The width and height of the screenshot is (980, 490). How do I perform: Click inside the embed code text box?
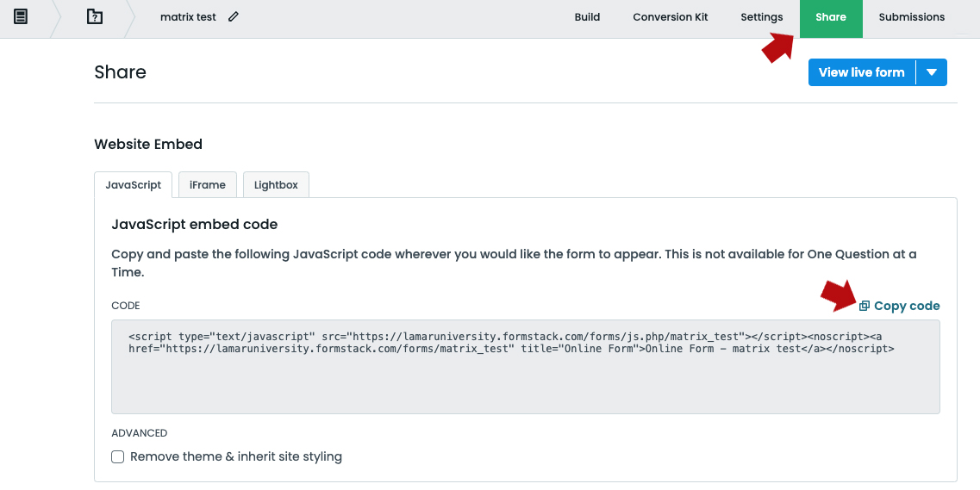point(525,366)
